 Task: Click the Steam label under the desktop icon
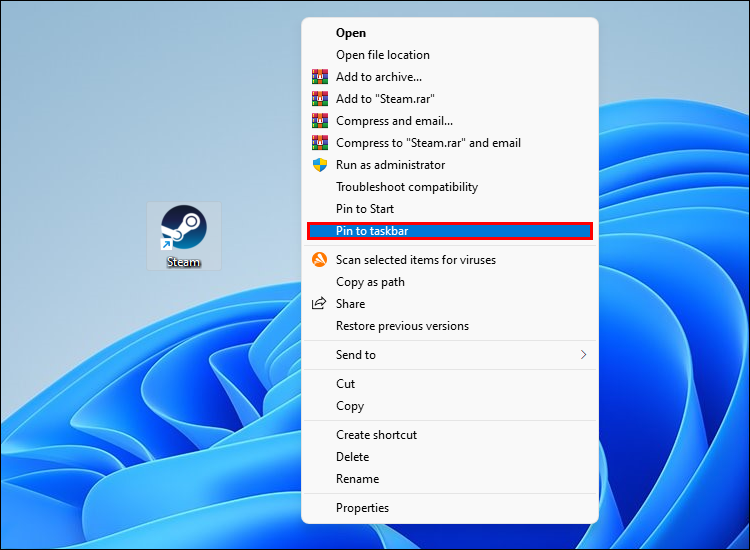pos(183,262)
